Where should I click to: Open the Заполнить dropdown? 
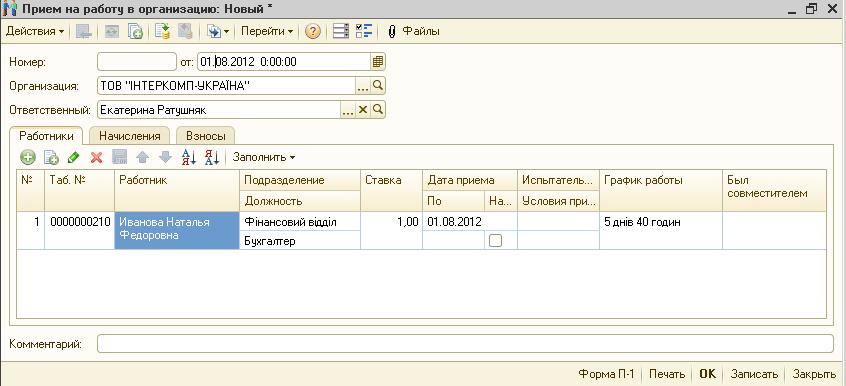[264, 158]
